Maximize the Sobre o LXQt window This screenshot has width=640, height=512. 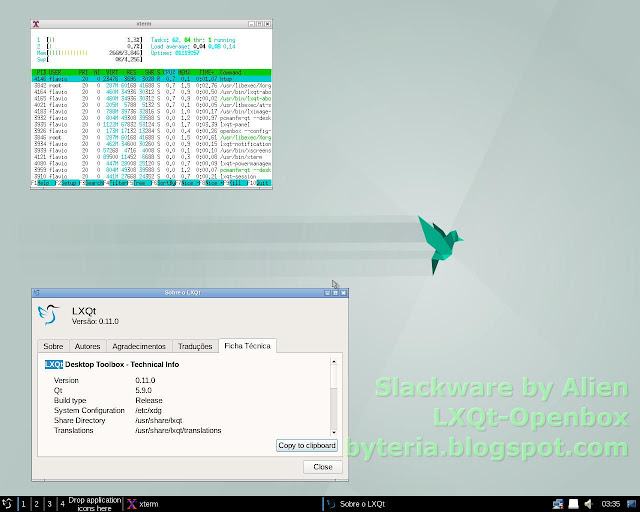pyautogui.click(x=336, y=293)
